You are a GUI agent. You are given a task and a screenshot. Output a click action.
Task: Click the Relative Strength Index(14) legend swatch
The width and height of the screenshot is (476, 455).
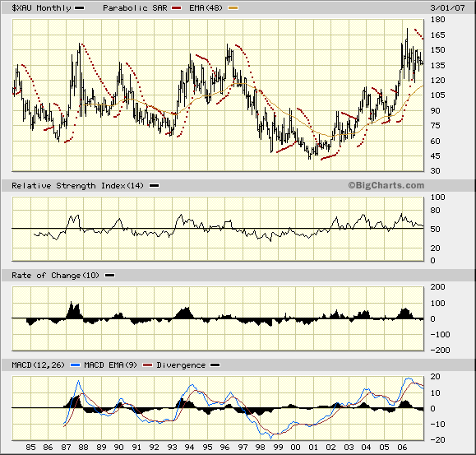155,186
